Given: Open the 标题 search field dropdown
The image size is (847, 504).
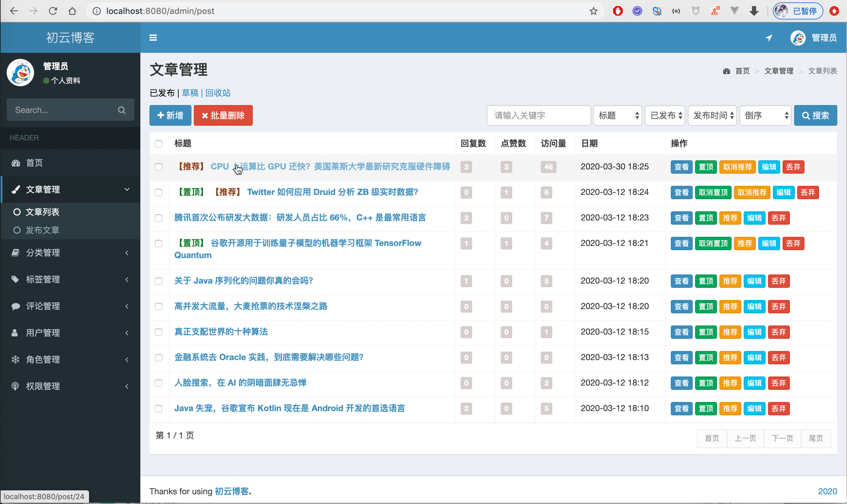Looking at the screenshot, I should [617, 115].
